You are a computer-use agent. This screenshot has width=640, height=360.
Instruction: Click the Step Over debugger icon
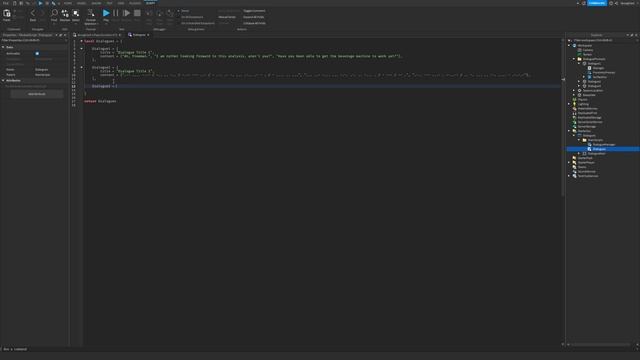point(160,13)
